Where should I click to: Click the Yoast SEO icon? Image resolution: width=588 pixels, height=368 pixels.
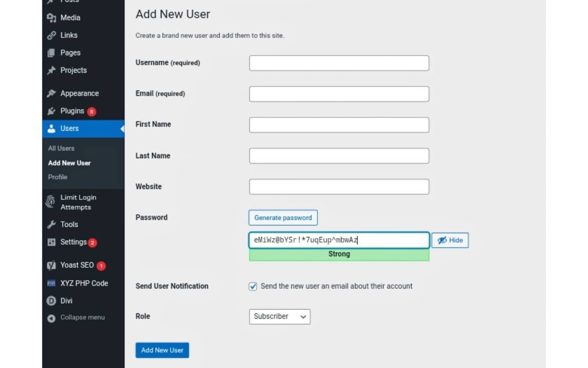[x=51, y=265]
